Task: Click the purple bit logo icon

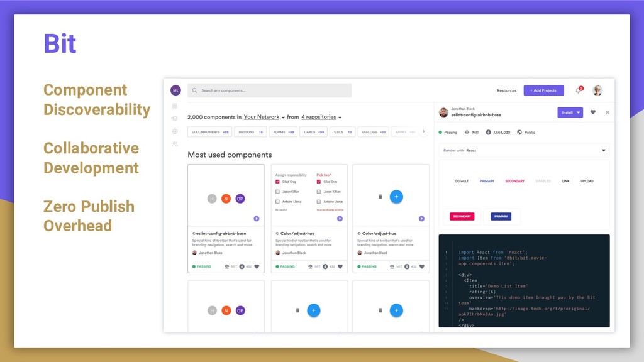Action: (175, 90)
